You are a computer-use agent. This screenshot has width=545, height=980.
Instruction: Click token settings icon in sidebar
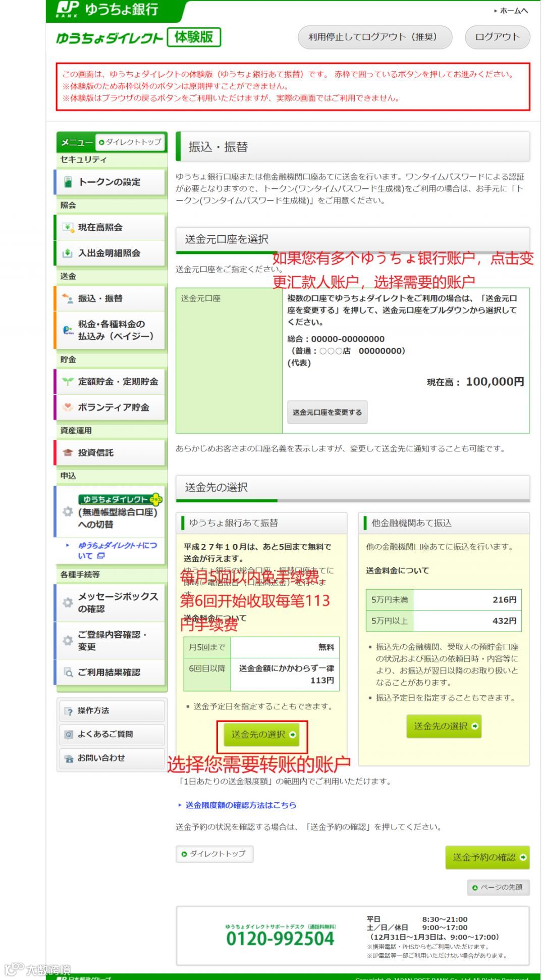click(x=68, y=182)
